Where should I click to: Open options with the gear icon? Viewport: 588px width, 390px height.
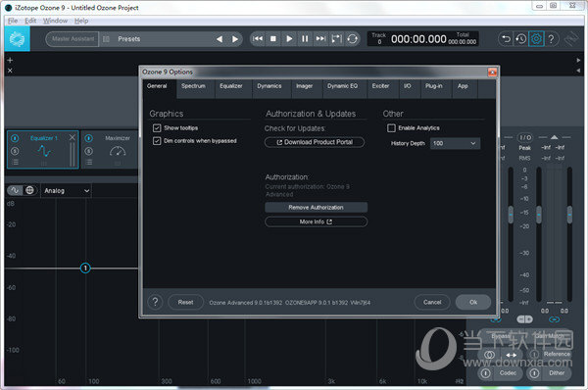pos(536,38)
